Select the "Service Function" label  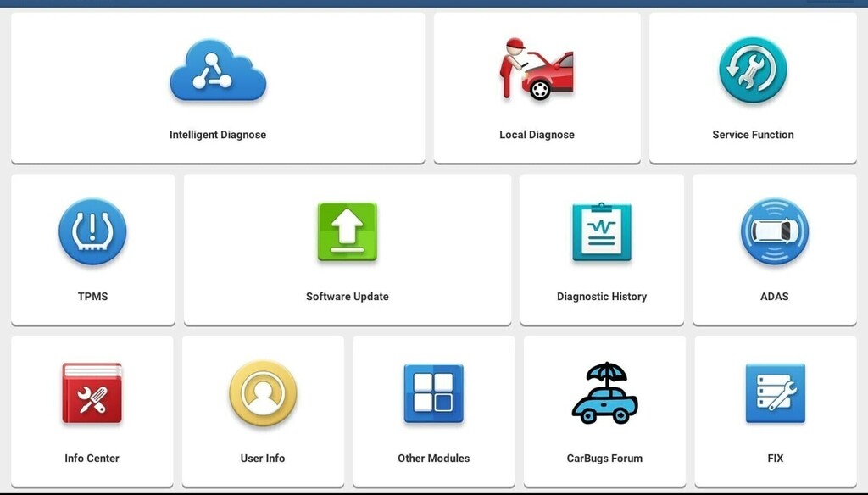753,135
